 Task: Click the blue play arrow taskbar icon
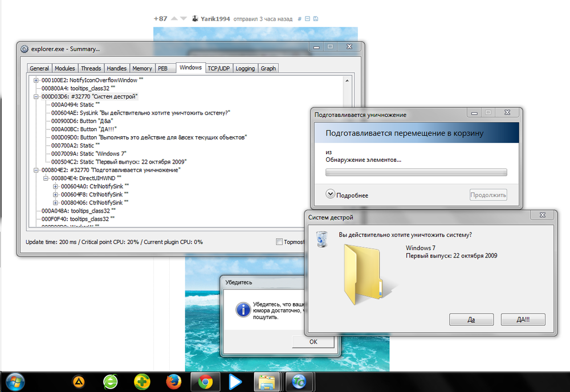pyautogui.click(x=235, y=381)
